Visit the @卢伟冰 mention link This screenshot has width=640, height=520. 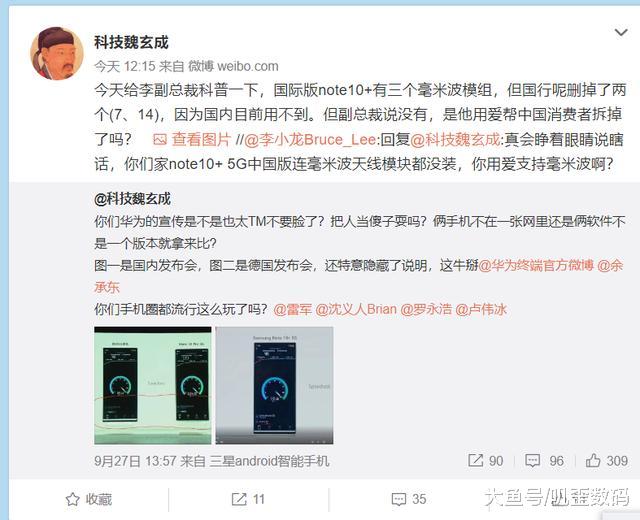(481, 309)
